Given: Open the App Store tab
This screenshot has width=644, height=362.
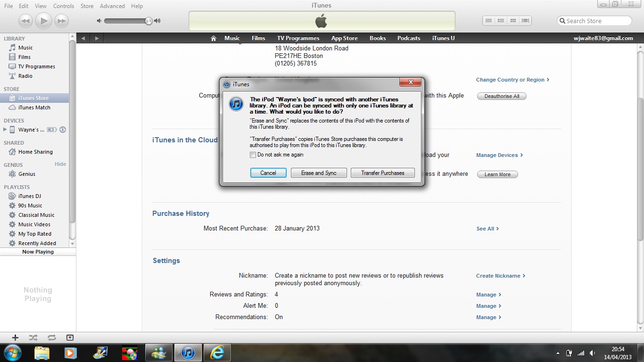Looking at the screenshot, I should 344,38.
